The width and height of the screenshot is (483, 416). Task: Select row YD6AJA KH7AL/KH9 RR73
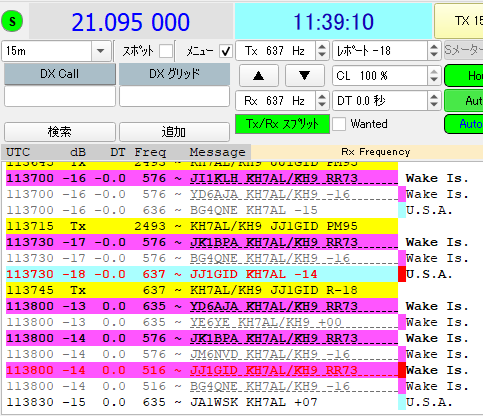click(202, 306)
